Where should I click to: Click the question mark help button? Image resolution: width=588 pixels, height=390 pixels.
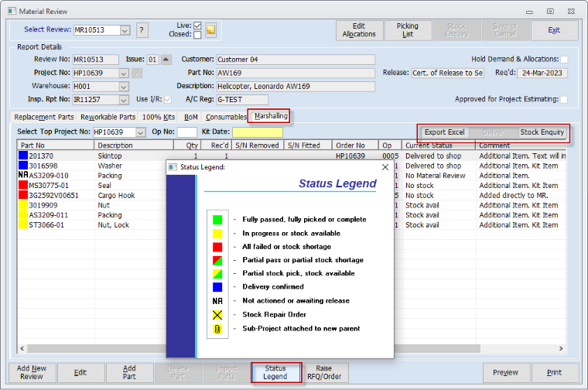pos(142,30)
